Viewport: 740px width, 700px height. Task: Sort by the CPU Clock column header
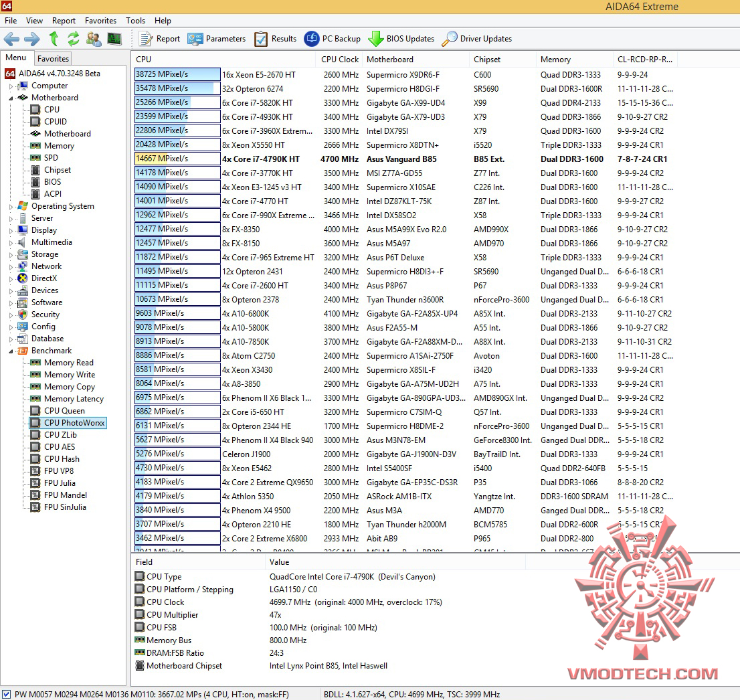pos(340,60)
